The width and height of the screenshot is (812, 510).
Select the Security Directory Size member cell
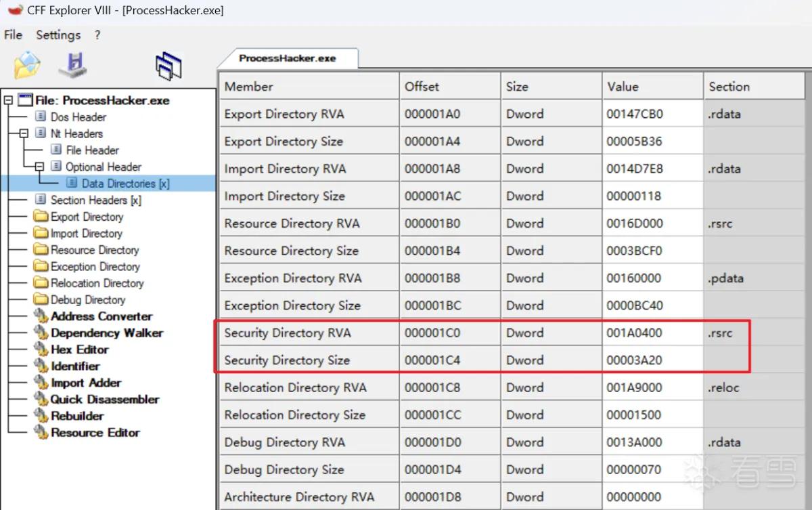pyautogui.click(x=309, y=360)
